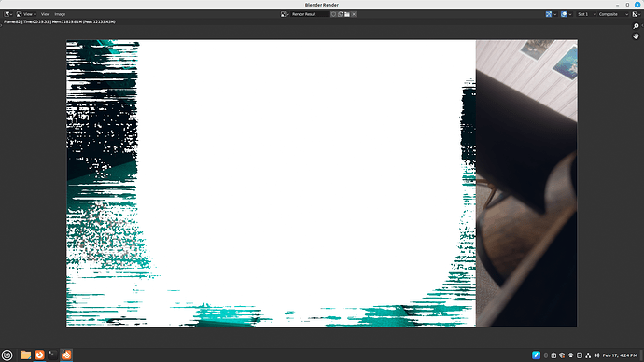Image resolution: width=644 pixels, height=362 pixels.
Task: Click the Frame:82 render stats text
Action: [x=60, y=21]
